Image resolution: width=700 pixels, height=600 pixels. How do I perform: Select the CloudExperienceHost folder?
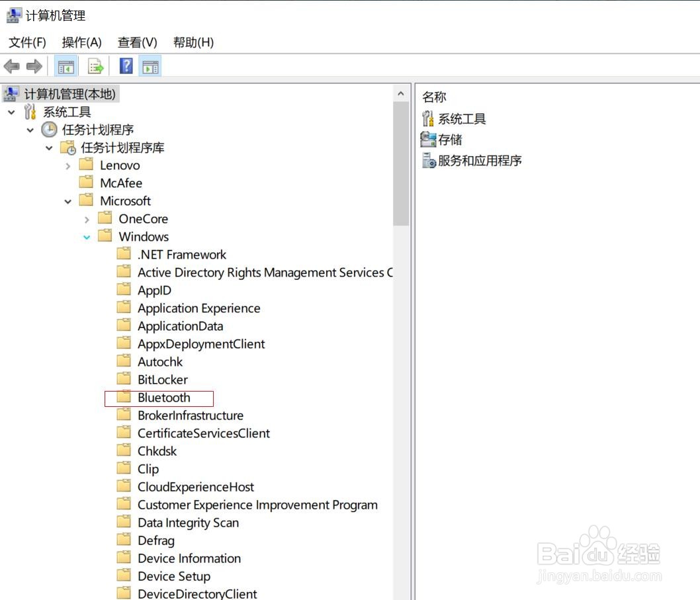pos(196,487)
